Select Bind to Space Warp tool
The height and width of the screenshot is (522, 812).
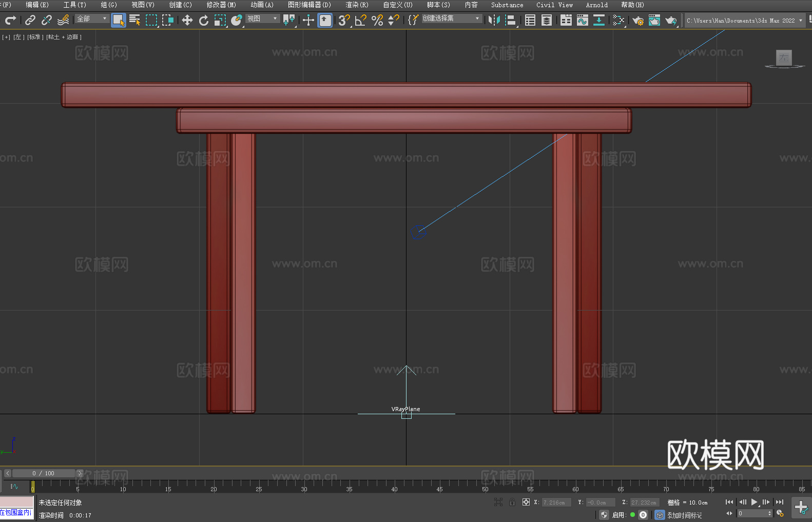pyautogui.click(x=63, y=20)
